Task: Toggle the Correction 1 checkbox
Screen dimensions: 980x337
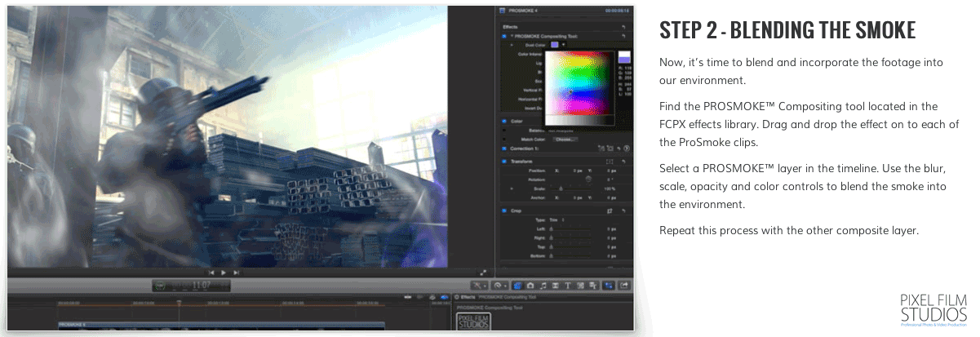Action: [x=504, y=148]
